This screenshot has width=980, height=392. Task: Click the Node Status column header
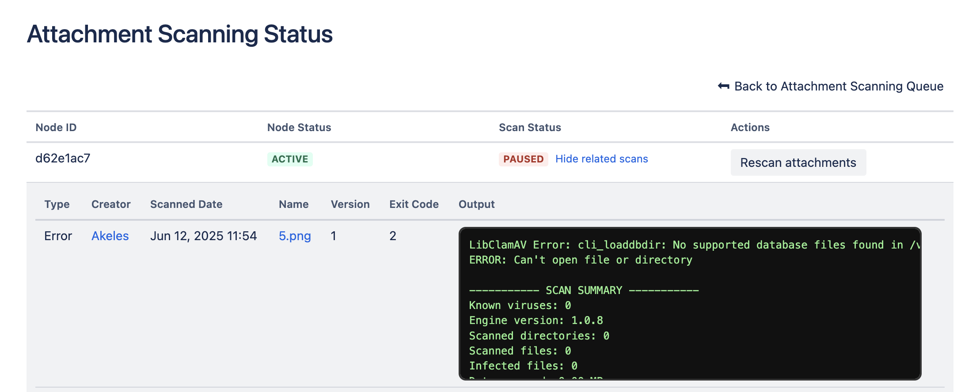coord(299,128)
